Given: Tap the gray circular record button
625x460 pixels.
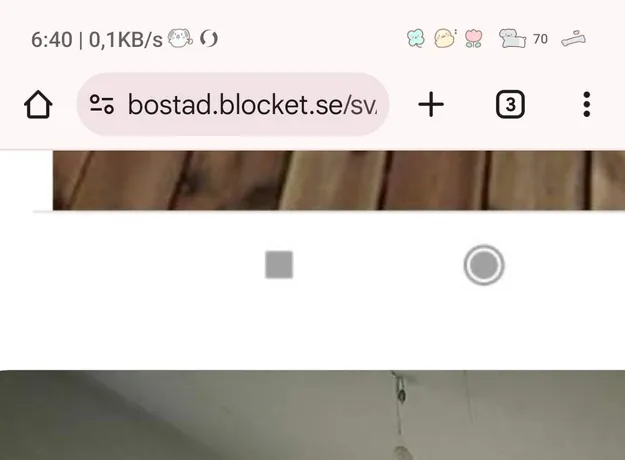Looking at the screenshot, I should tap(484, 265).
